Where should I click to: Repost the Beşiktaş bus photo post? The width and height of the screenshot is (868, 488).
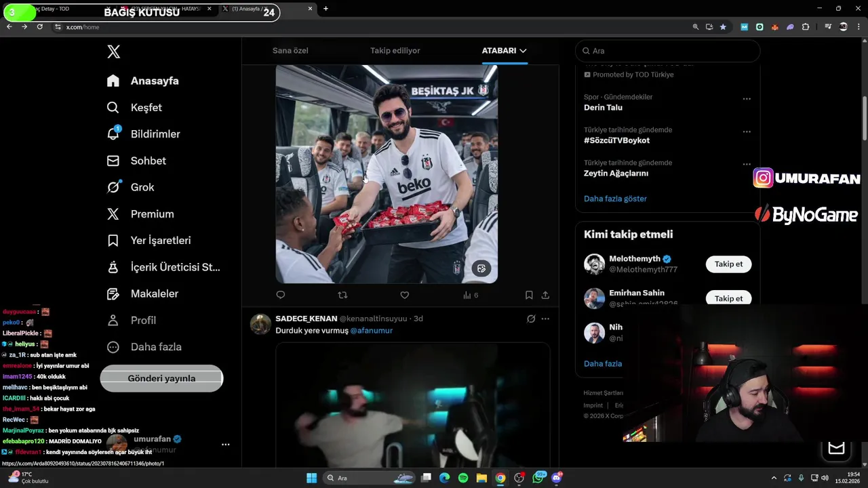pyautogui.click(x=342, y=295)
